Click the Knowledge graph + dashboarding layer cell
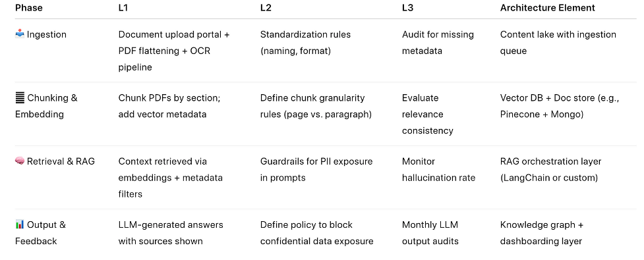Viewport: 644px width, 260px height. (542, 233)
